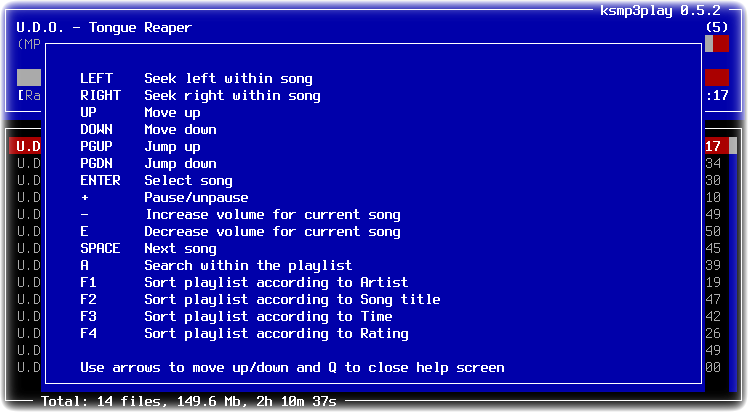Click the 'LEFT' key label in help
Viewport: 748px width, 412px height.
click(x=96, y=78)
